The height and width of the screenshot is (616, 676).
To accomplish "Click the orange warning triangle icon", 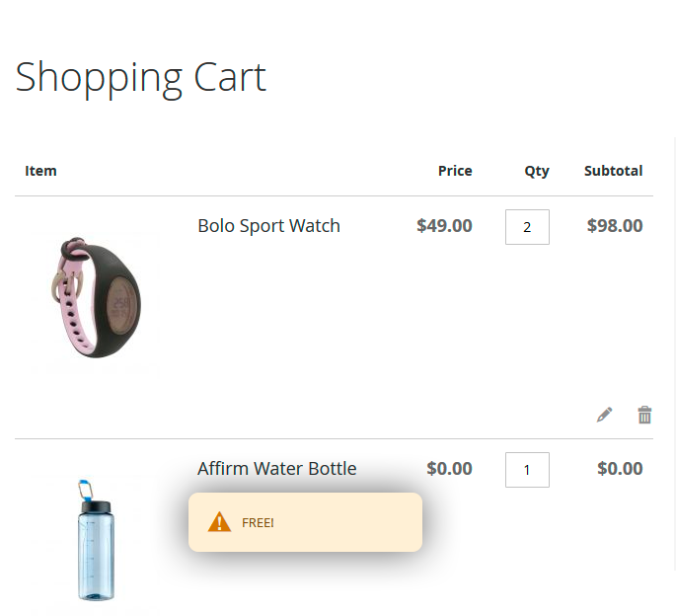I will [x=219, y=522].
